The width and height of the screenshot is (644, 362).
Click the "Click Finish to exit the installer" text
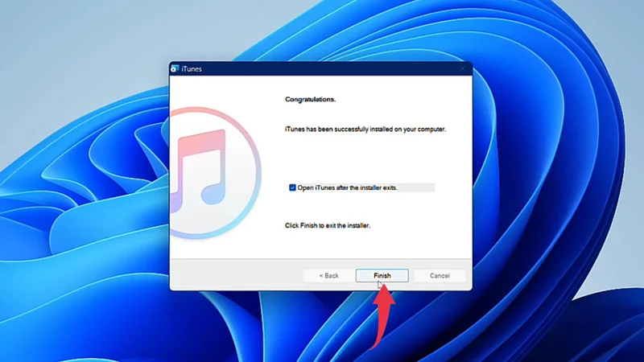[x=328, y=226]
